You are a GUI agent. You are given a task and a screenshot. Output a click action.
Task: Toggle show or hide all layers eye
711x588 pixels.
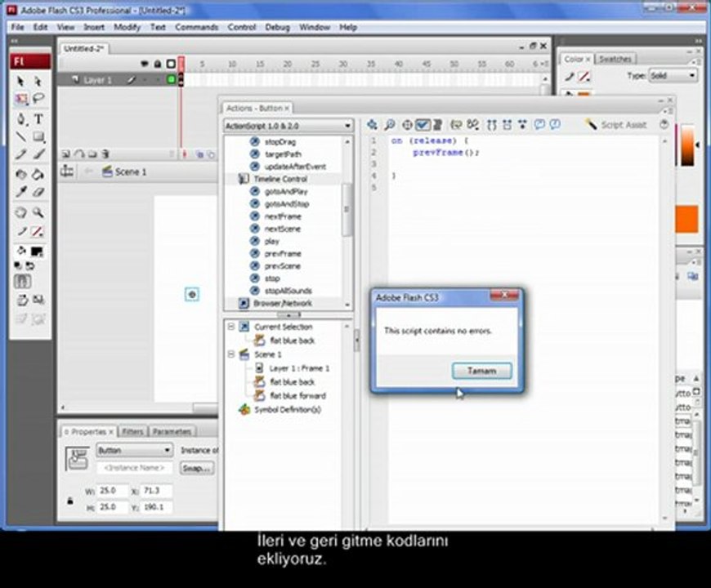coord(144,65)
